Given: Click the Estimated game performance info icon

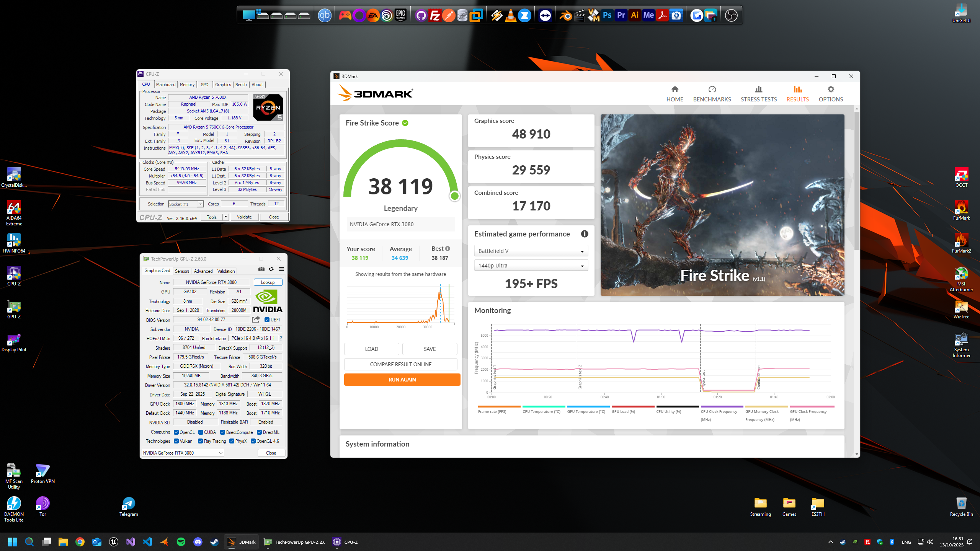Looking at the screenshot, I should pos(584,234).
